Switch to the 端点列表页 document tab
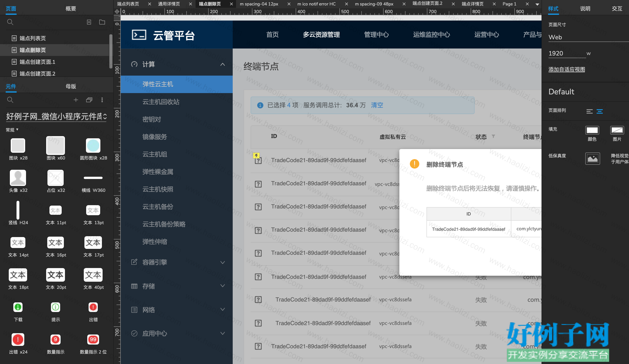Image resolution: width=629 pixels, height=364 pixels. (x=128, y=4)
